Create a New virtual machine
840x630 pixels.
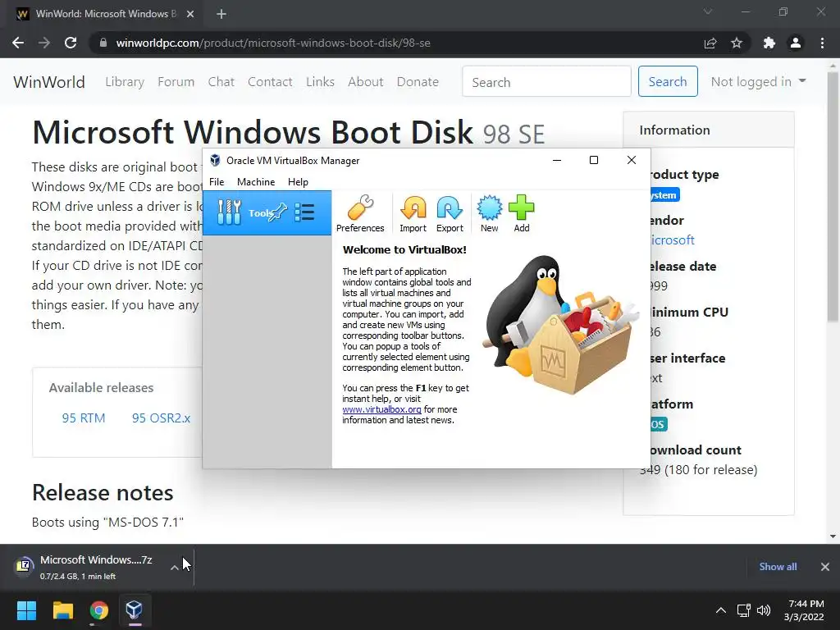tap(489, 213)
